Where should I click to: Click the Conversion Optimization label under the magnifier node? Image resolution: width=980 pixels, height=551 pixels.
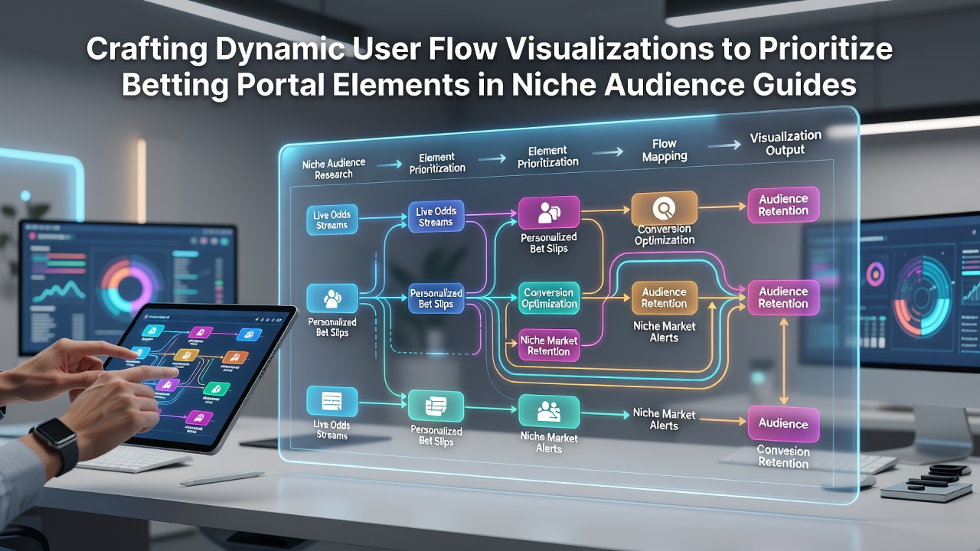[x=664, y=234]
